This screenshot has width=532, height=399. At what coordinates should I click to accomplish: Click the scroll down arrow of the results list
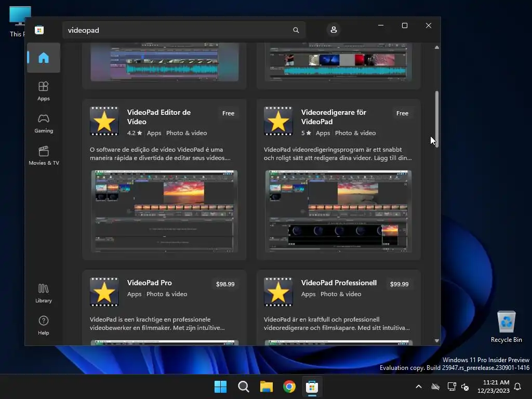pos(436,341)
